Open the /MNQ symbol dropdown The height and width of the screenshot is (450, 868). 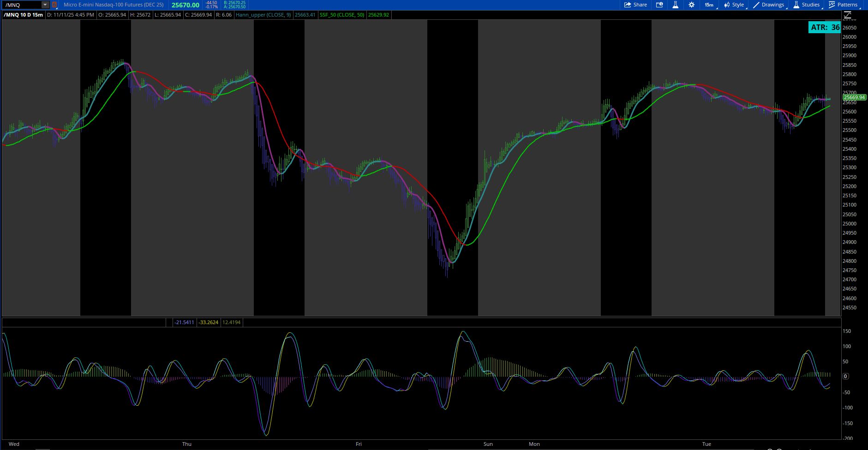coord(44,5)
